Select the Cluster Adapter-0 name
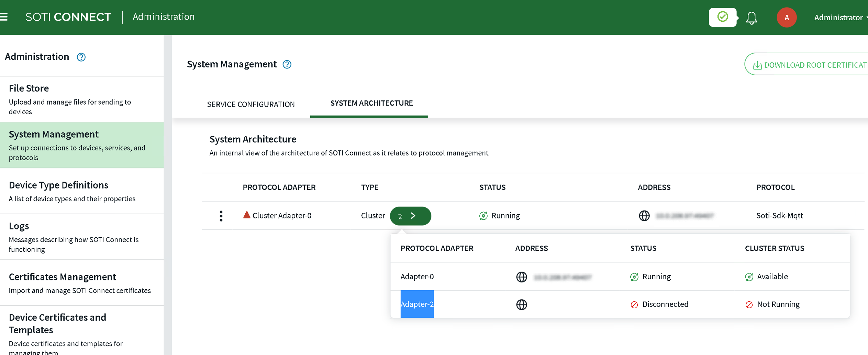 click(x=282, y=216)
